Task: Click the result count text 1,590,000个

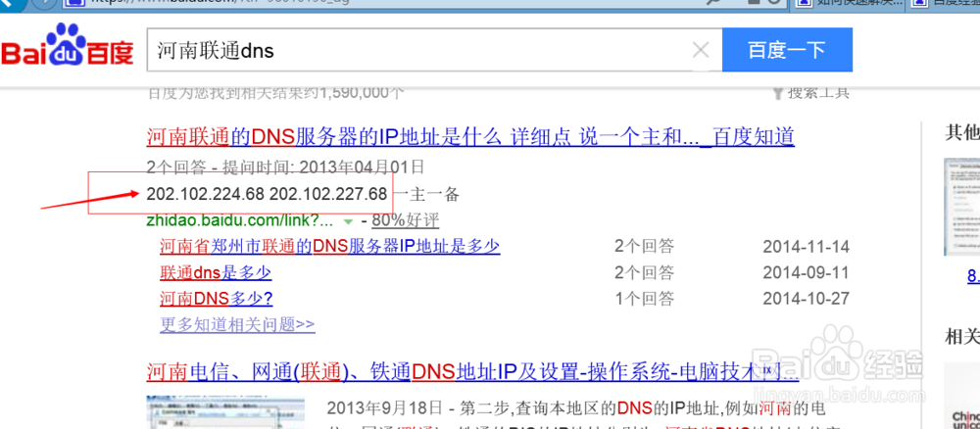Action: (362, 94)
